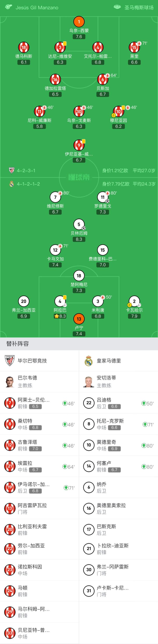
Task: Click Real Madrid crest beside 4-1-2-1-2
Action: tap(11, 184)
